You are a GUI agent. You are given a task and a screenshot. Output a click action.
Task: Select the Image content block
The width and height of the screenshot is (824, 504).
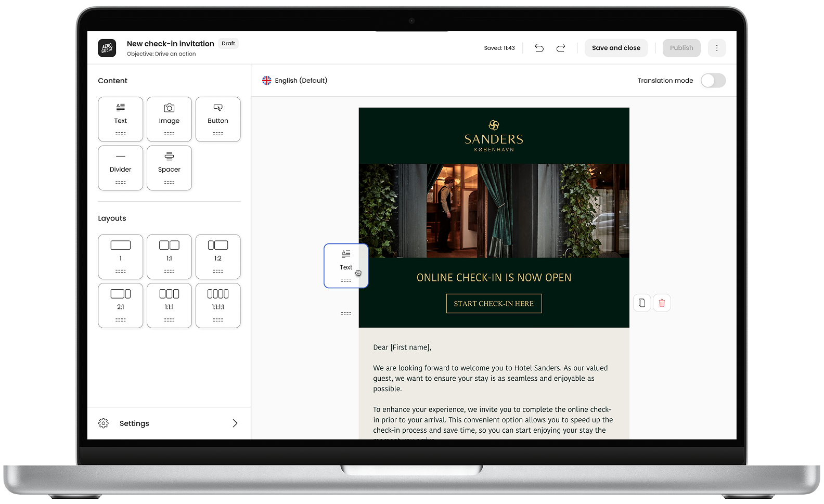tap(169, 119)
